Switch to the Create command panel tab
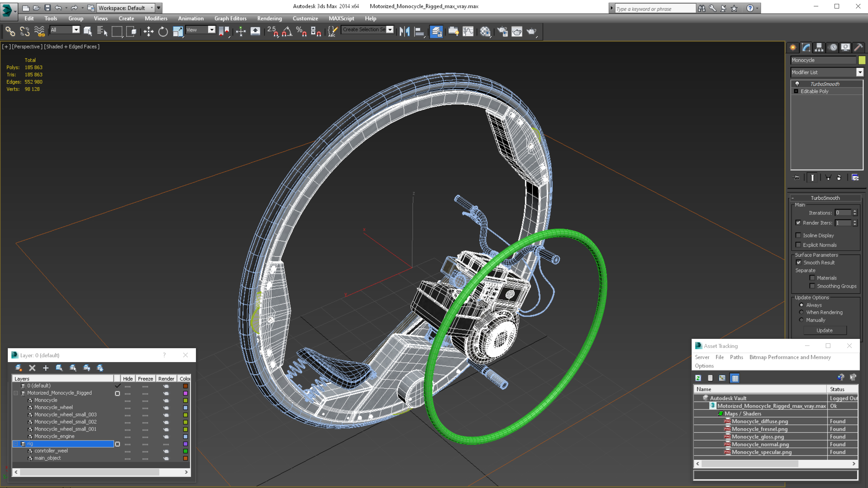The width and height of the screenshot is (868, 488). click(x=793, y=48)
